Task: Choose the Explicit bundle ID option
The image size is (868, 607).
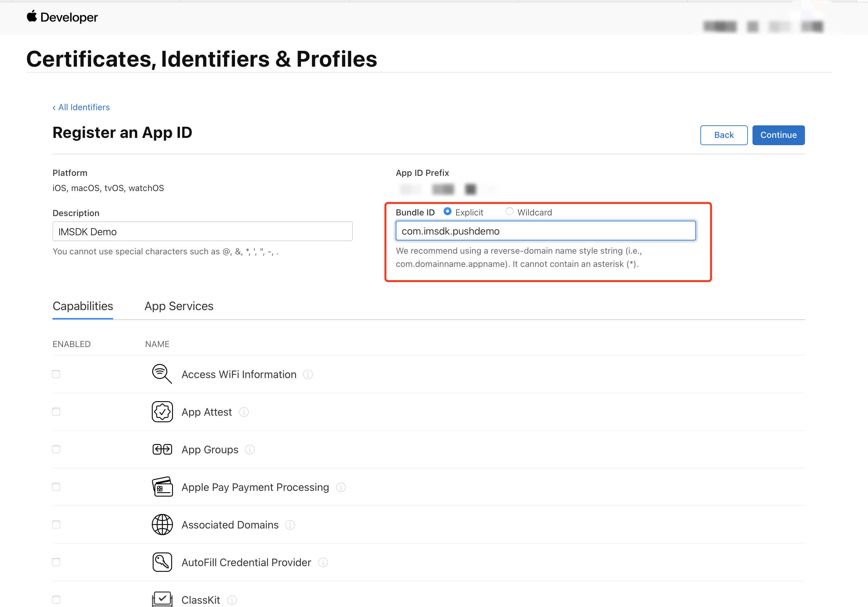Action: coord(447,212)
